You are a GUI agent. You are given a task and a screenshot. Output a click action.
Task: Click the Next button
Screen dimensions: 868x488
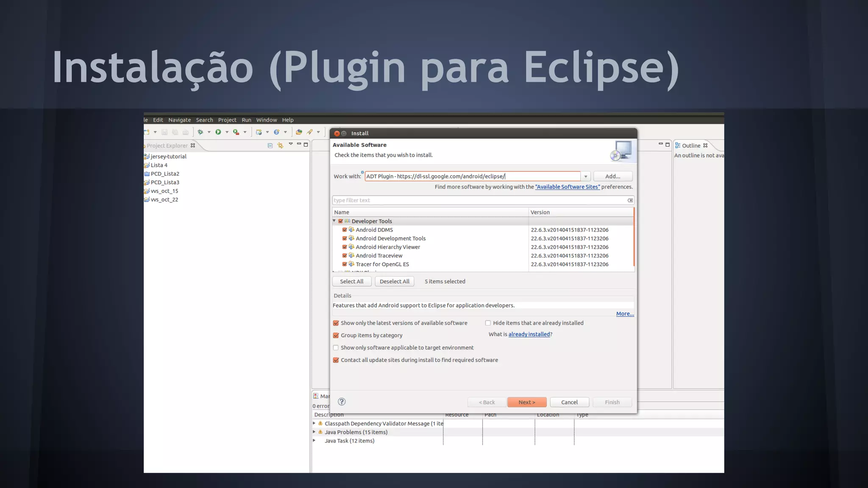click(527, 402)
